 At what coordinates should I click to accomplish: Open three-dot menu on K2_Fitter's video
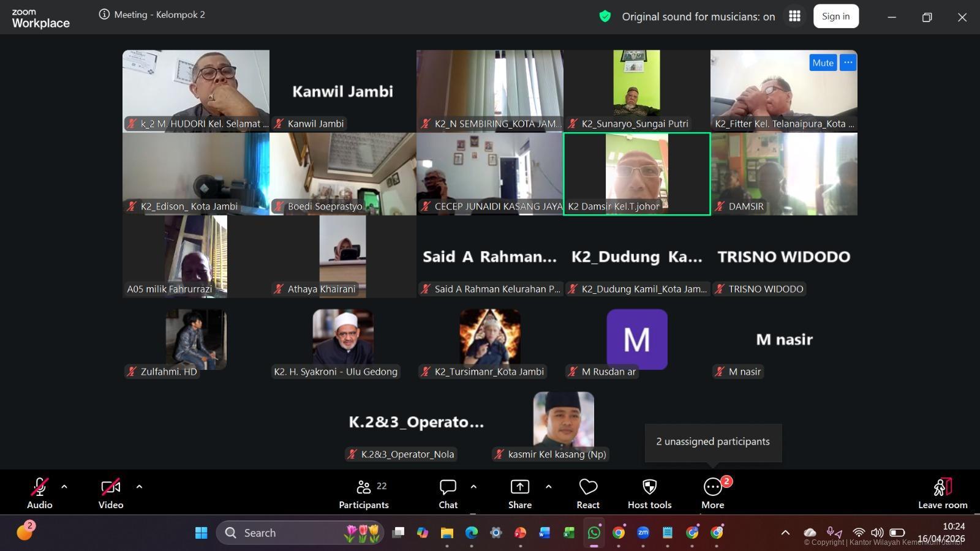coord(848,62)
